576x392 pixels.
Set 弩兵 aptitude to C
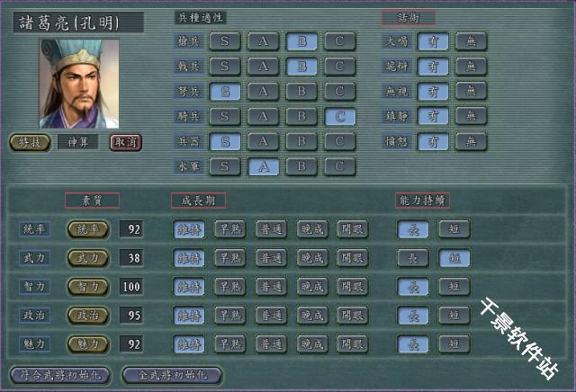coord(340,92)
